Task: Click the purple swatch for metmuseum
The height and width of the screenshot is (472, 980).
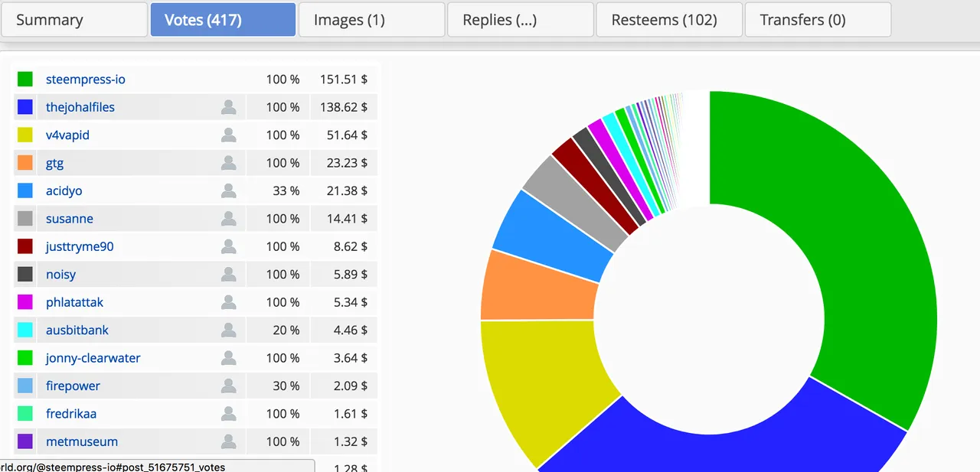Action: point(24,442)
